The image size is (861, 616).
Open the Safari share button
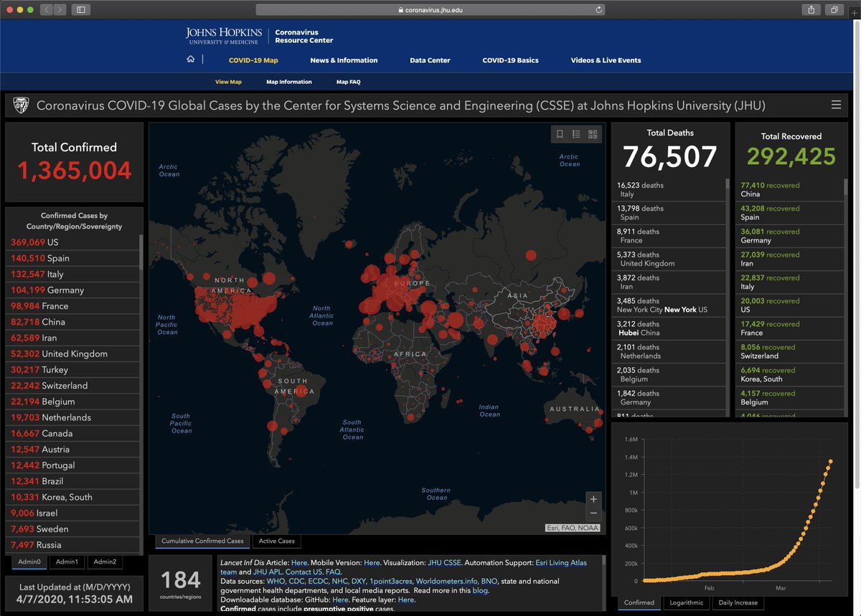coord(811,10)
